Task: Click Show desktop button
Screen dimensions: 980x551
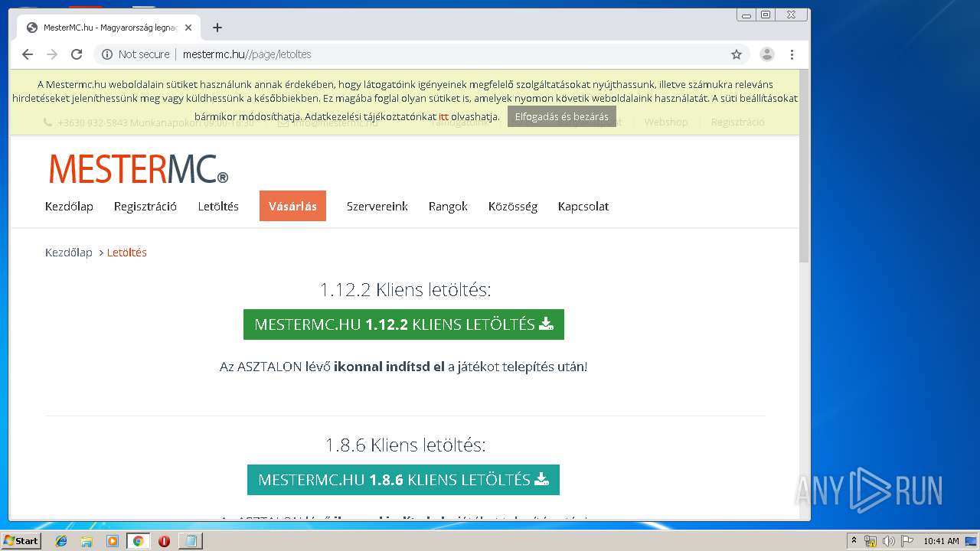Action: [x=972, y=541]
